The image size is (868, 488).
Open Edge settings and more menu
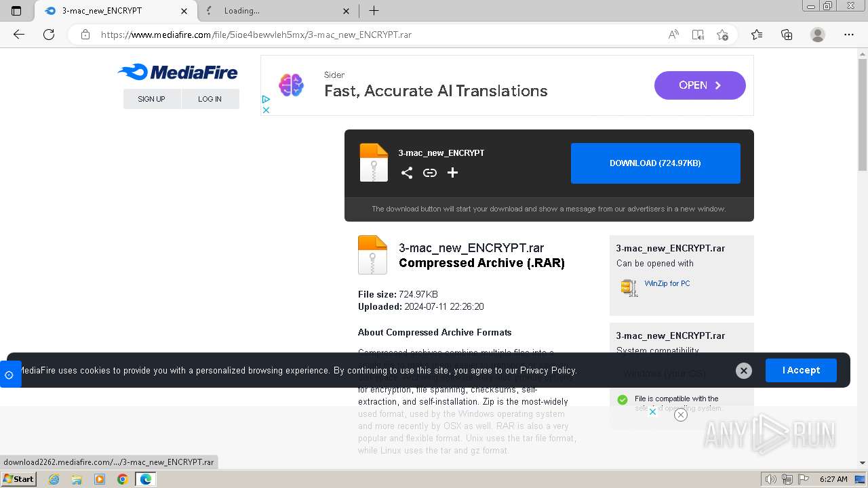click(x=849, y=35)
